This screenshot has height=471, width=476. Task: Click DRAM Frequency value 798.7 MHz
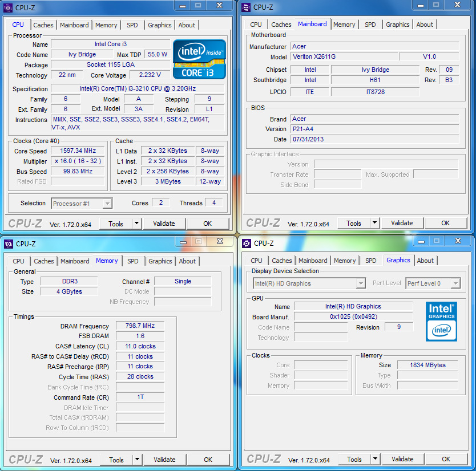[x=140, y=326]
